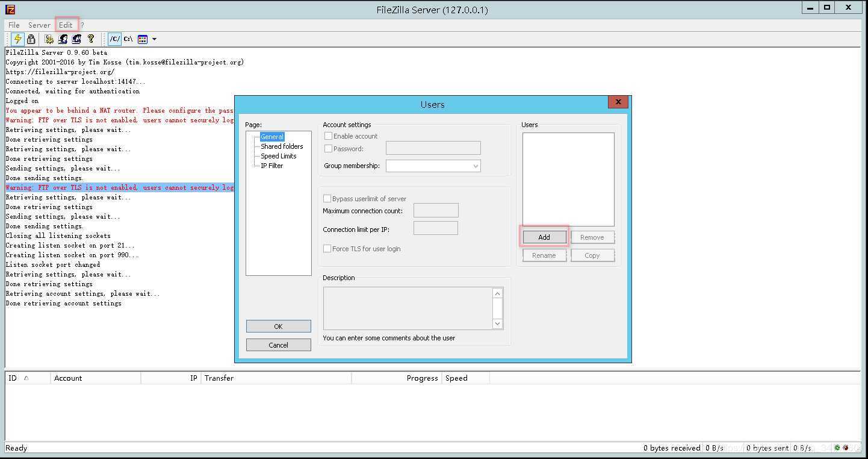
Task: Toggle the lightning bolt server connection icon
Action: point(18,39)
